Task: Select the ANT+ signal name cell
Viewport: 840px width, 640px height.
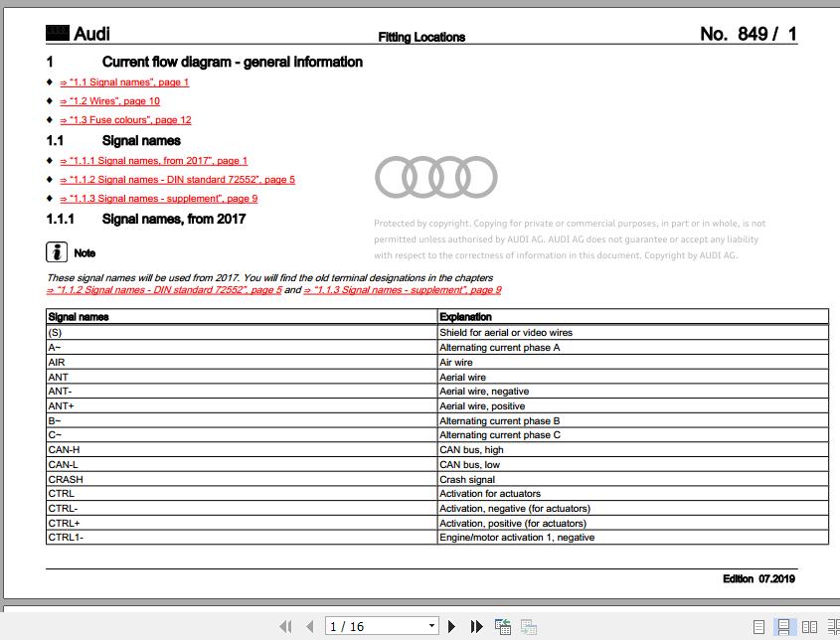Action: 242,405
